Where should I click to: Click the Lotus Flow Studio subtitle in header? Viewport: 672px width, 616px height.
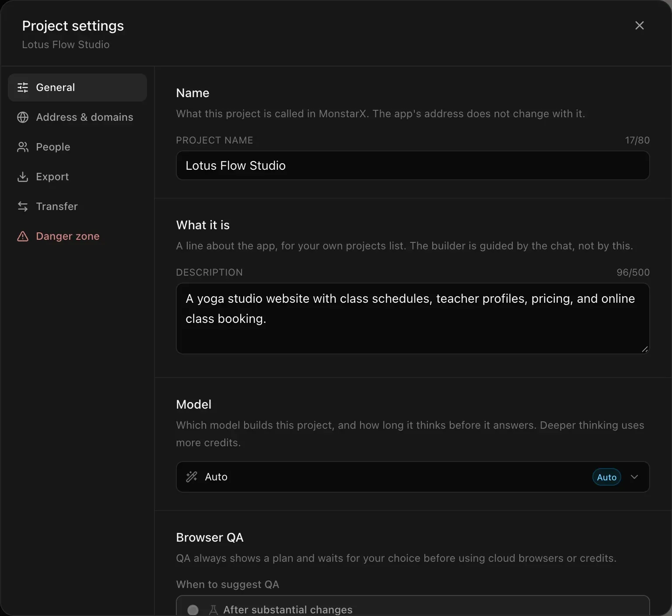[x=66, y=45]
